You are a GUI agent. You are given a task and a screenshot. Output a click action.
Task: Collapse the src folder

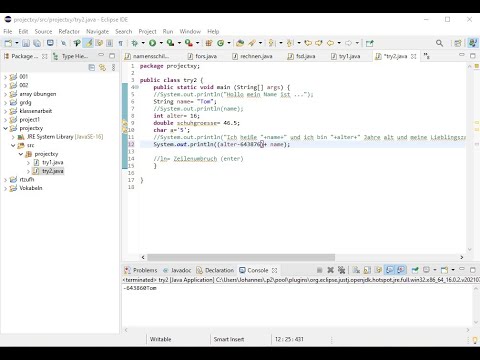13,145
